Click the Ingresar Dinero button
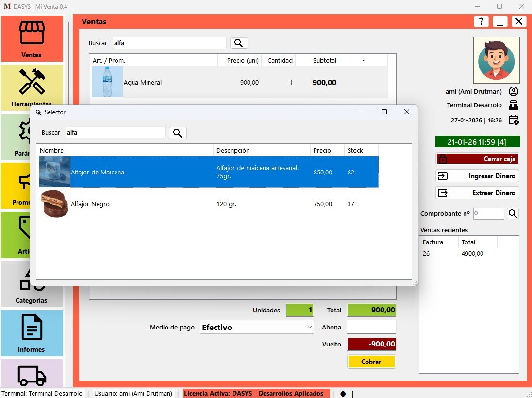Image resolution: width=532 pixels, height=398 pixels. click(477, 176)
